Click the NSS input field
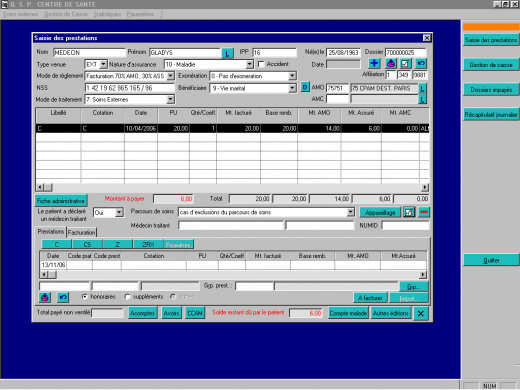 [x=130, y=88]
